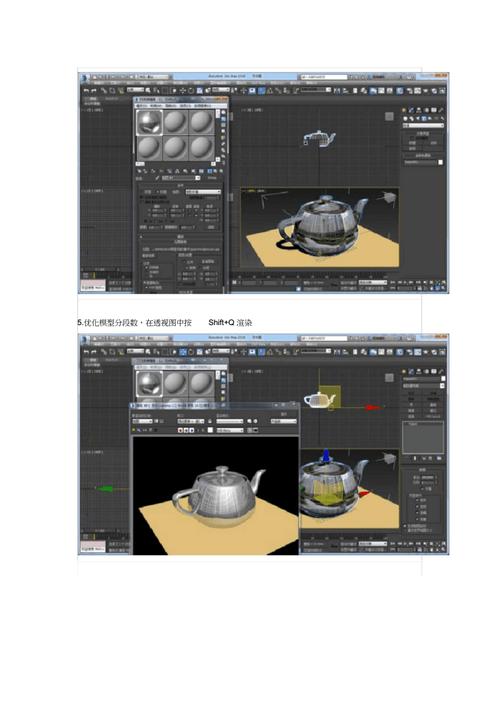Click material type button beside material name

[212, 178]
